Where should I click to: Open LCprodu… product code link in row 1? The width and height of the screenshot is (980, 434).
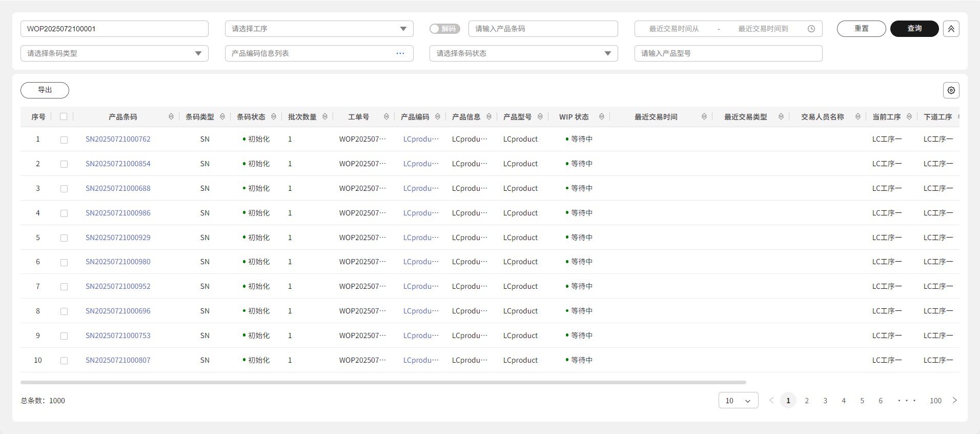(x=421, y=139)
